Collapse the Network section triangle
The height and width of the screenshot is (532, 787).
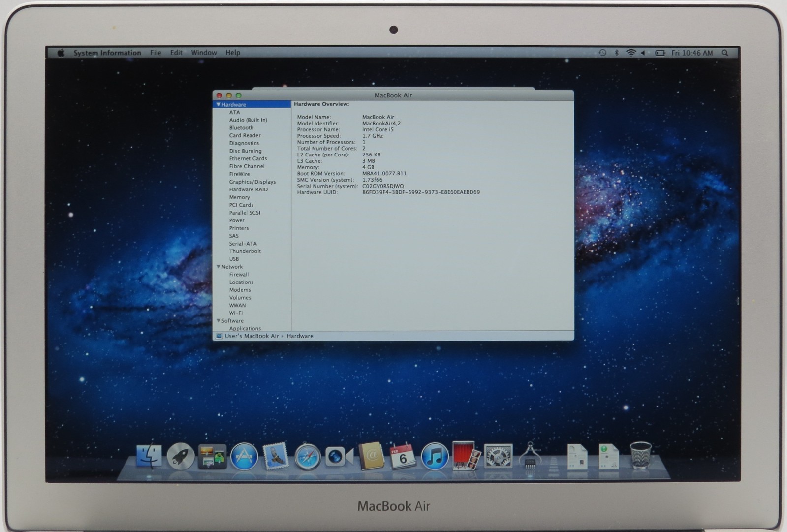219,266
